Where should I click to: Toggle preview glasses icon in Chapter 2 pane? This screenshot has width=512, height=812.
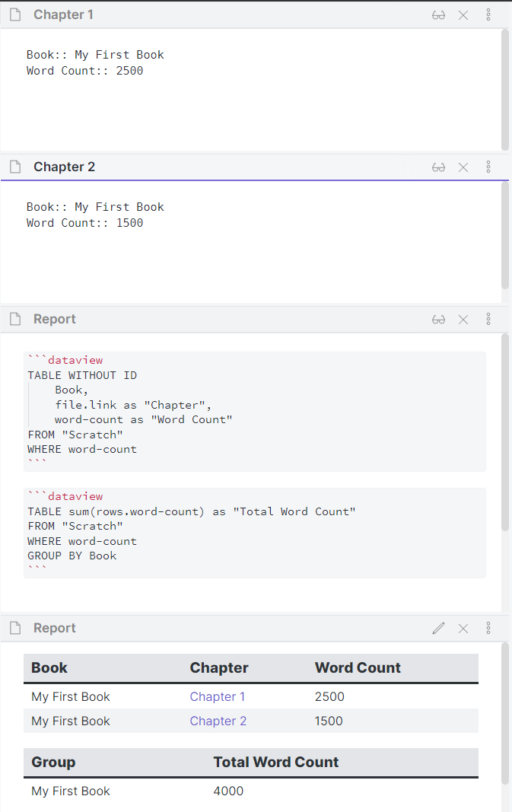pos(438,167)
